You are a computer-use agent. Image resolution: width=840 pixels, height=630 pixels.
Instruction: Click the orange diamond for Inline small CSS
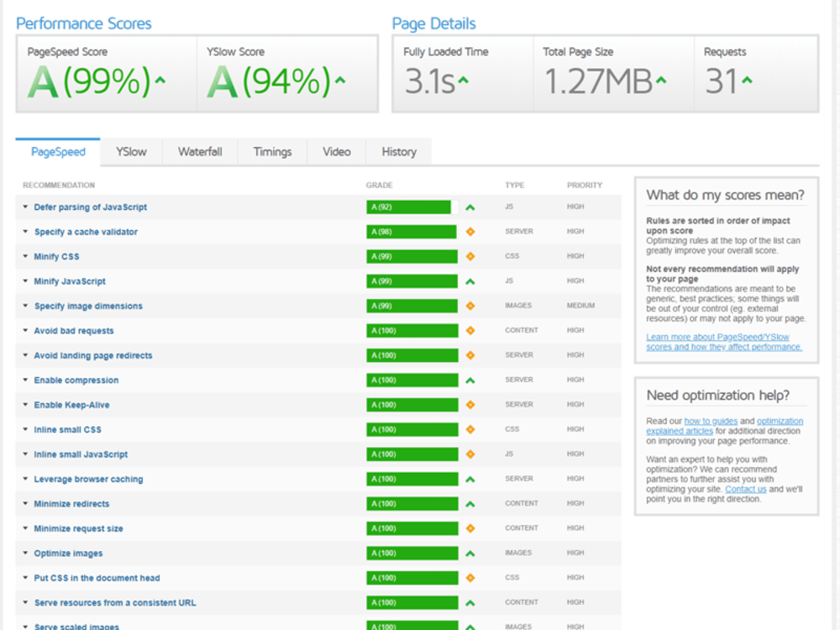tap(470, 429)
